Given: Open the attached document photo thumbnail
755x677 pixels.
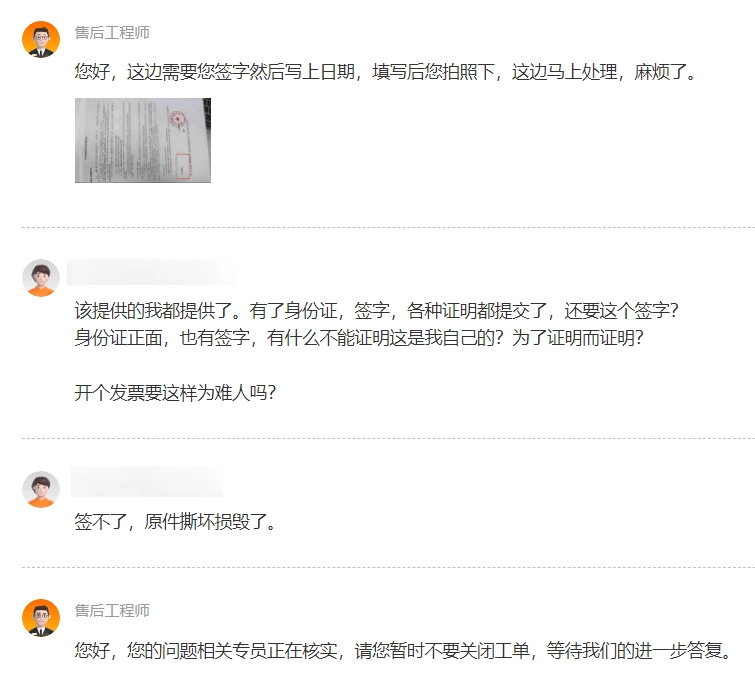Looking at the screenshot, I should tap(143, 140).
